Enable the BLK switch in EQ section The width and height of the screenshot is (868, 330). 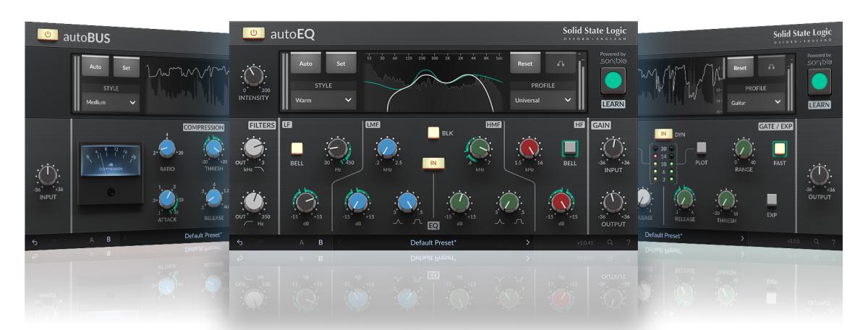(x=433, y=132)
